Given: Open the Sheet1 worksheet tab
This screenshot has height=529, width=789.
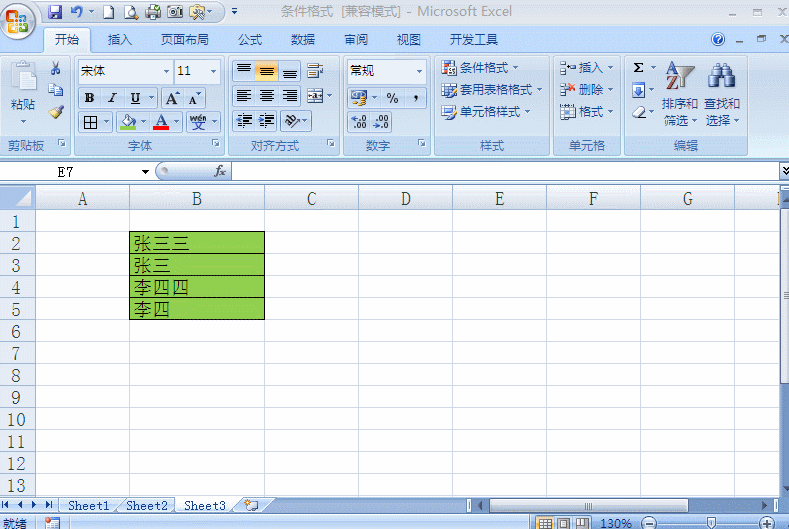Looking at the screenshot, I should click(89, 505).
